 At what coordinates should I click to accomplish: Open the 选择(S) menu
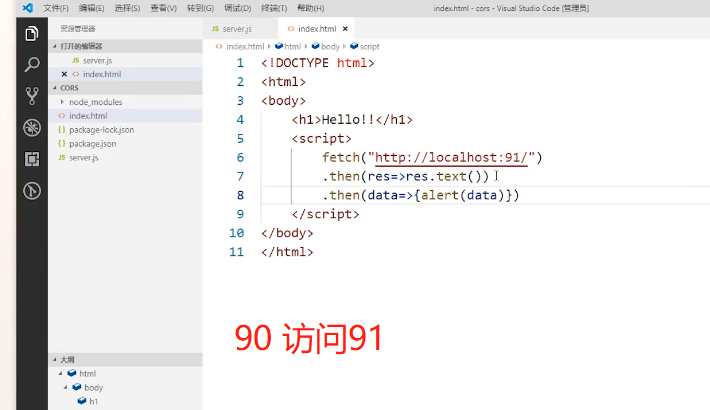click(127, 8)
